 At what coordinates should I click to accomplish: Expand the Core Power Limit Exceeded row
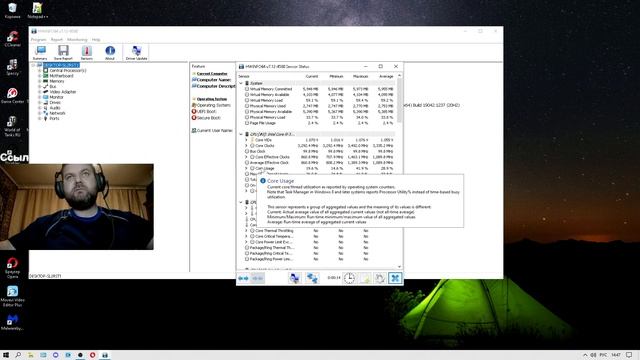(246, 242)
